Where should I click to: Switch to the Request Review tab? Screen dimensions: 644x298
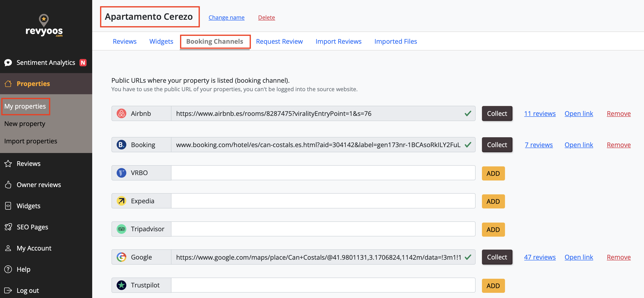pyautogui.click(x=279, y=41)
